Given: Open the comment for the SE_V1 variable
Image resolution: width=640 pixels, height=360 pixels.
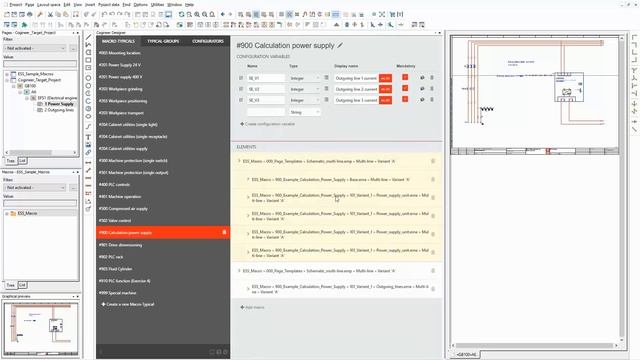Looking at the screenshot, I should tap(422, 78).
